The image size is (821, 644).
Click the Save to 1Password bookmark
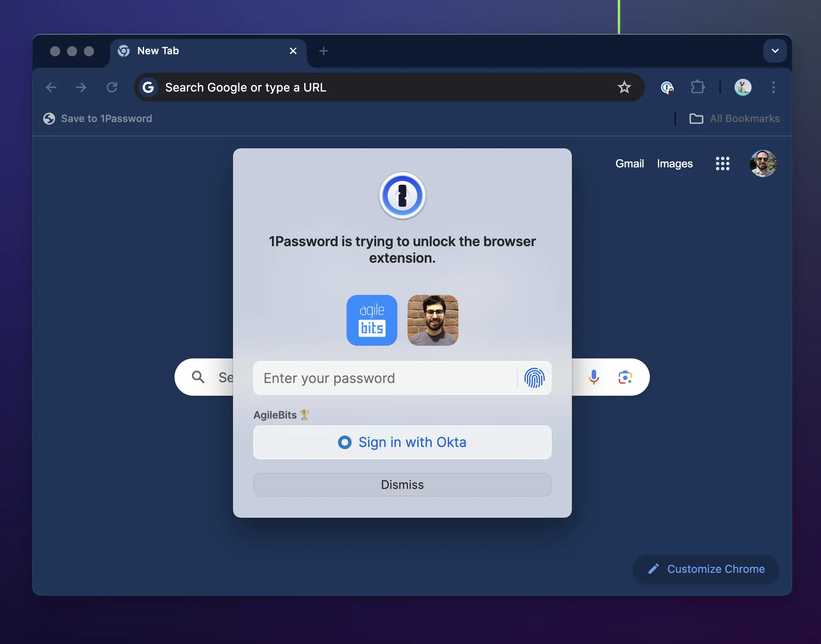98,119
